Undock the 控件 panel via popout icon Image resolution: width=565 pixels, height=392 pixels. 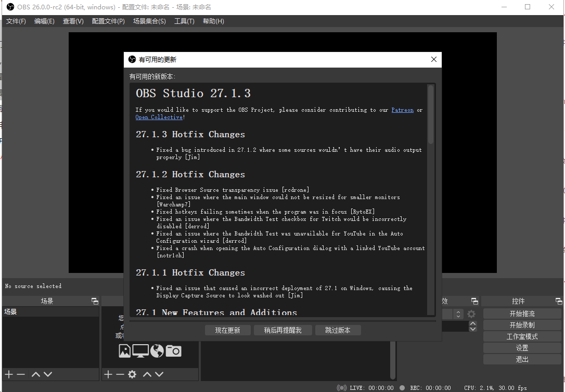pyautogui.click(x=559, y=301)
